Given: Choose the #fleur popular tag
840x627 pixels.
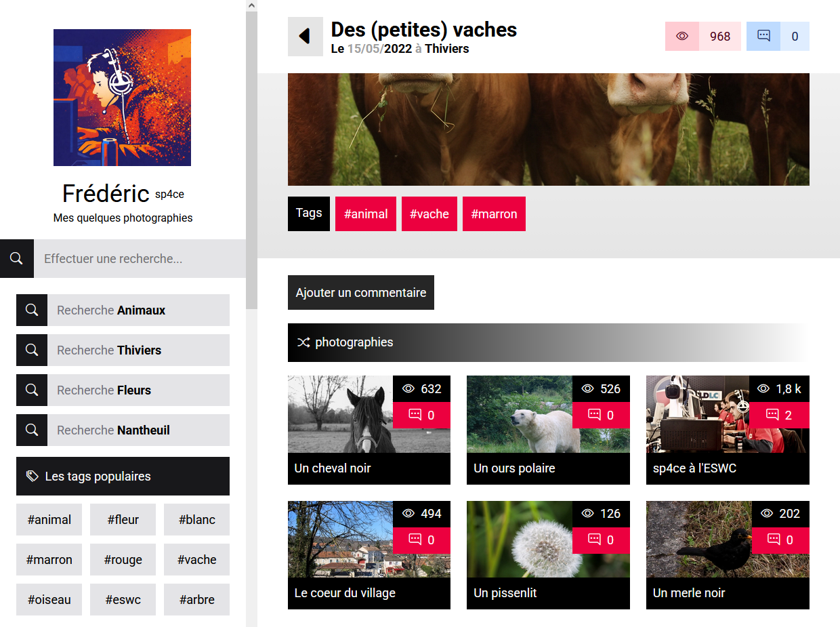Looking at the screenshot, I should [x=123, y=519].
